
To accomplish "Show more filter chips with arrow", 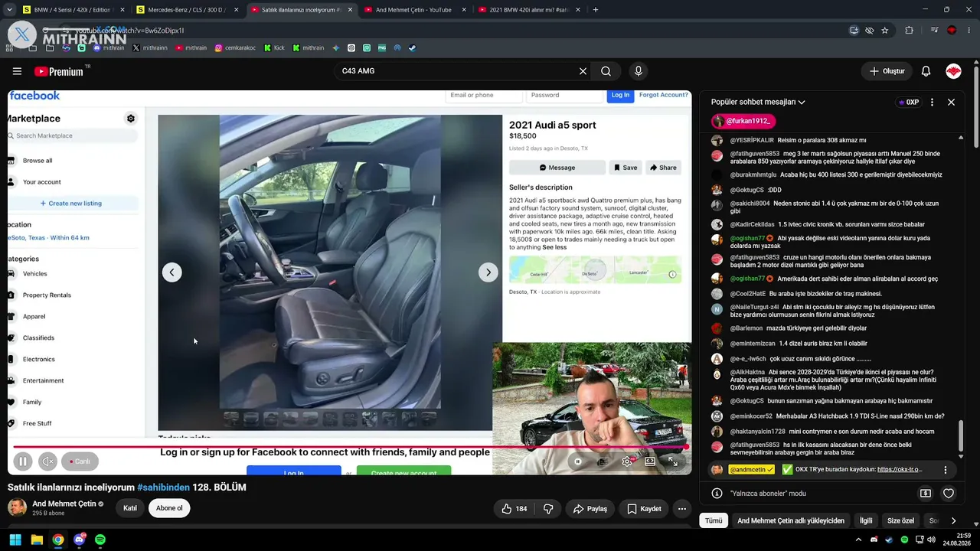I will pyautogui.click(x=953, y=521).
